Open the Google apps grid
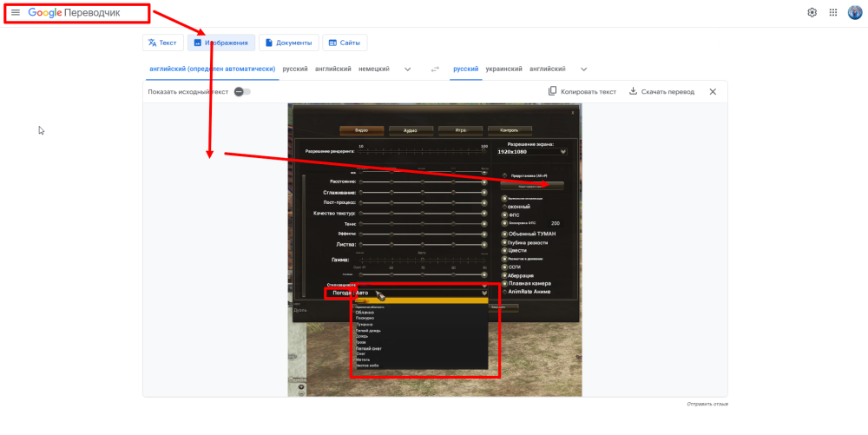868x435 pixels. pyautogui.click(x=833, y=13)
